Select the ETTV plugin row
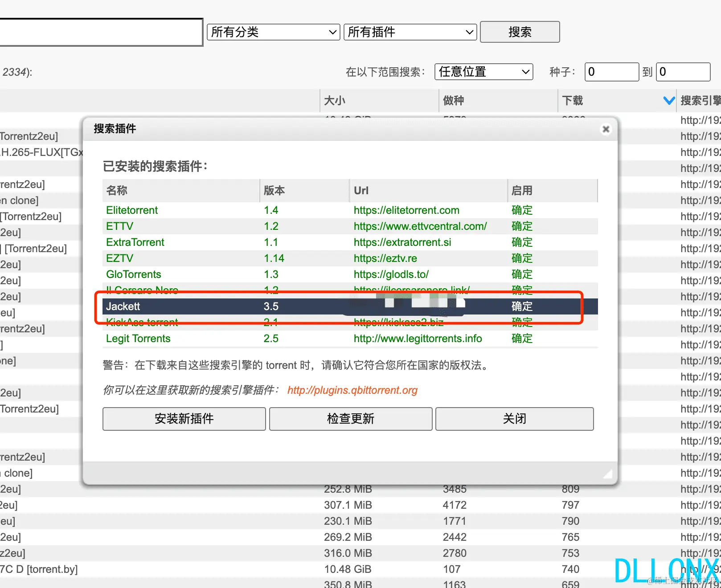This screenshot has height=588, width=721. tap(350, 226)
